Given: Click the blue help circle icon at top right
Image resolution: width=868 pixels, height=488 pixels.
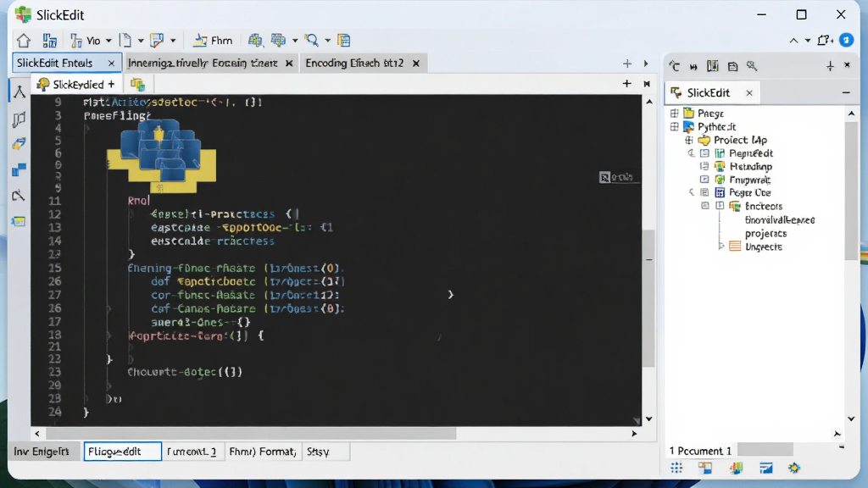Looking at the screenshot, I should pos(847,40).
